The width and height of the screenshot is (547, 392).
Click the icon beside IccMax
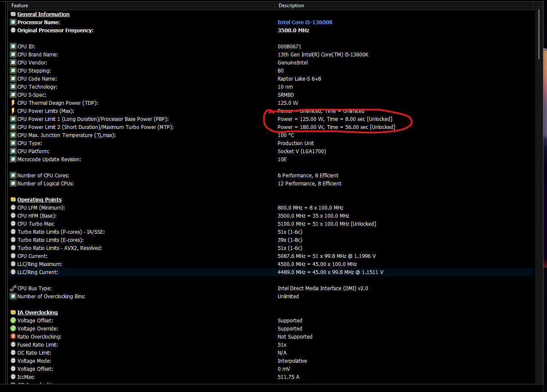(13, 377)
